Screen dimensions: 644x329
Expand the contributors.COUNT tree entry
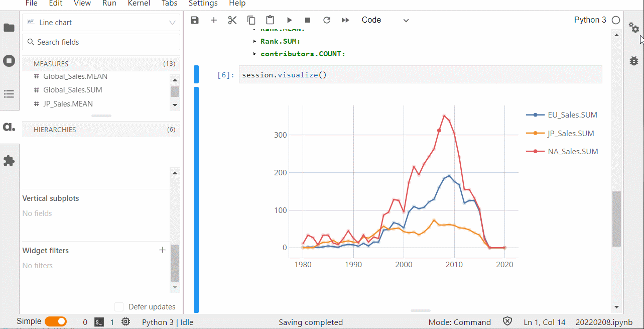[x=255, y=54]
